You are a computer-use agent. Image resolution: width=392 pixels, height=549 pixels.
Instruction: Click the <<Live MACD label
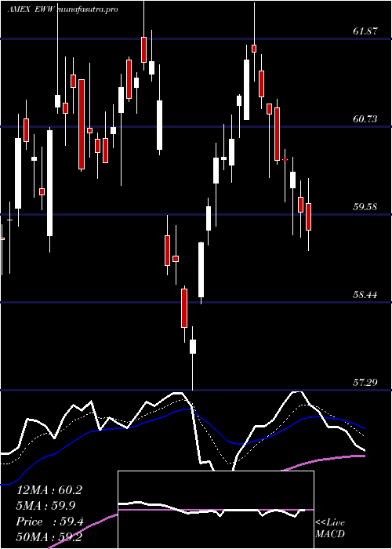(330, 529)
